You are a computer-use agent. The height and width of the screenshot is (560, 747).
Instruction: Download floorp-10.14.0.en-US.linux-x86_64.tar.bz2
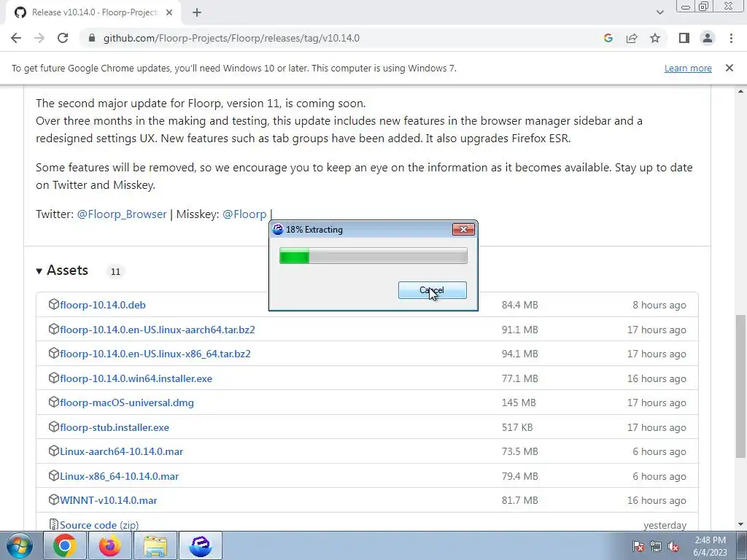[155, 354]
